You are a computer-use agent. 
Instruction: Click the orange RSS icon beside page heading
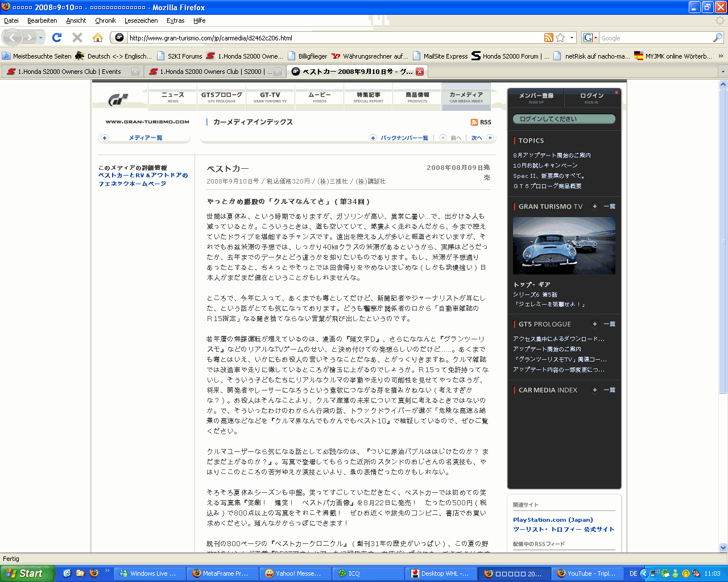[474, 122]
